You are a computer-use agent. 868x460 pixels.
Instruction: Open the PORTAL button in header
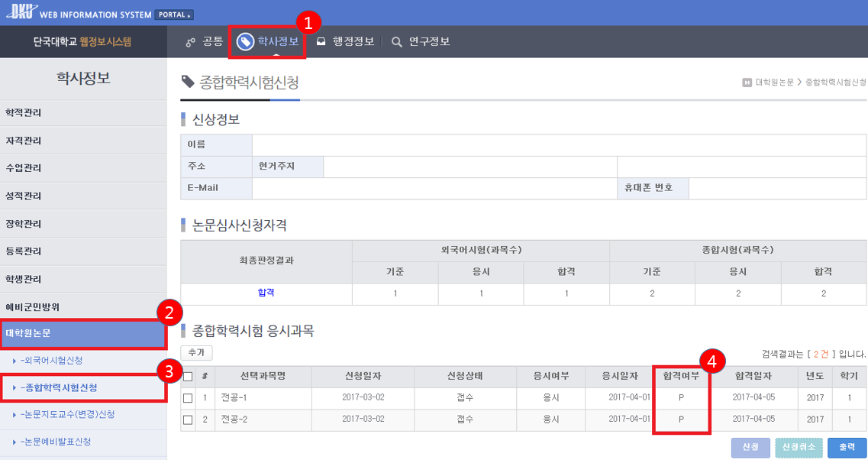(174, 14)
